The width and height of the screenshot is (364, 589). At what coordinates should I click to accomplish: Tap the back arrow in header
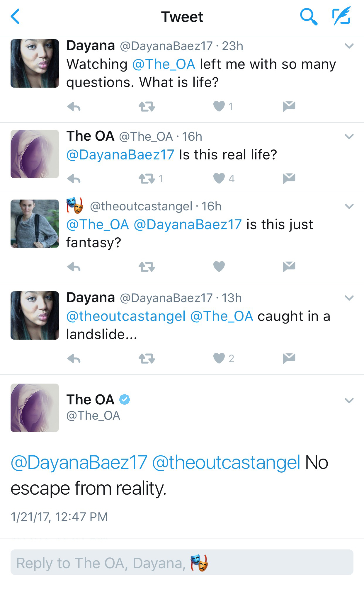15,16
